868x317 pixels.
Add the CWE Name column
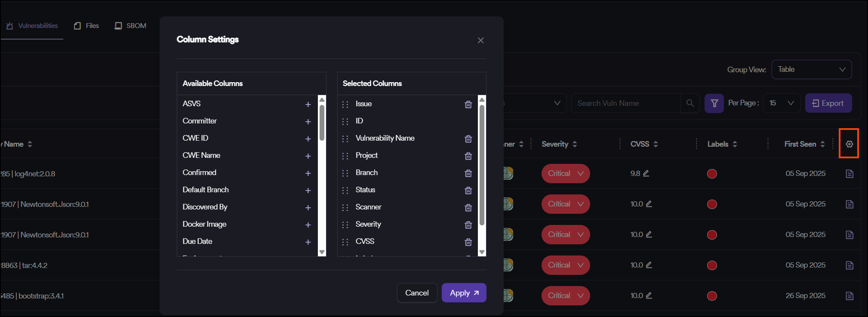[x=308, y=156]
